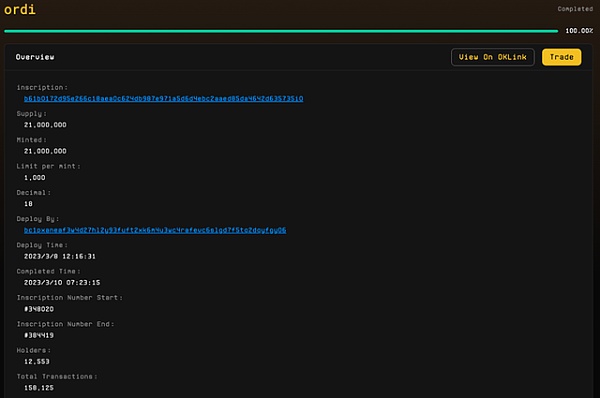The image size is (600, 398).
Task: Click the 100.00% progress percentage
Action: [579, 31]
